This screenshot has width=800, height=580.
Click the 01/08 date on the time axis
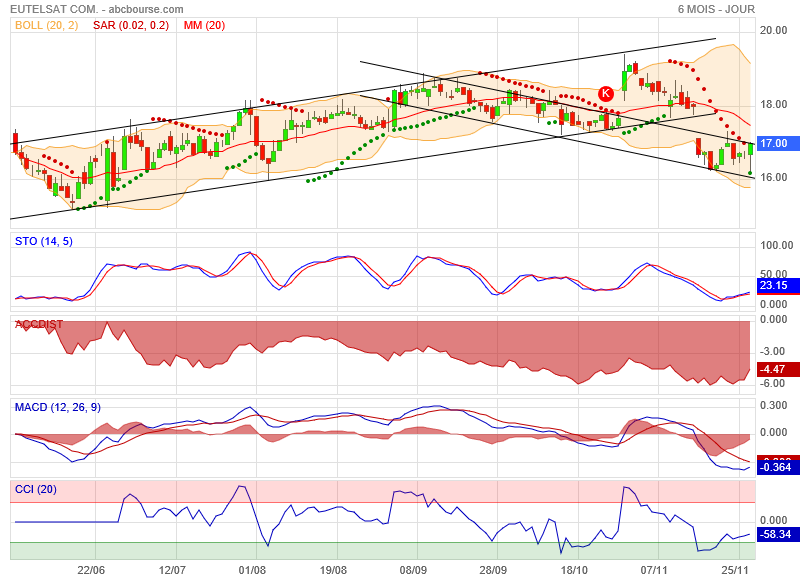tap(252, 570)
